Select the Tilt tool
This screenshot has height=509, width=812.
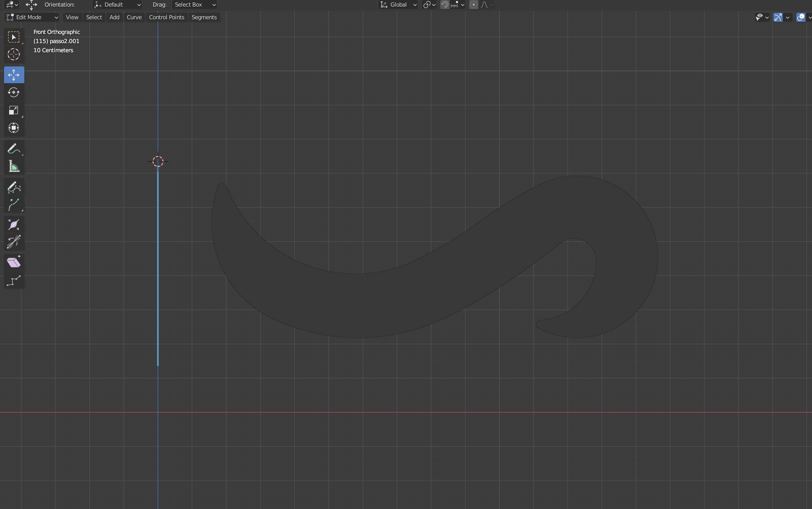14,242
